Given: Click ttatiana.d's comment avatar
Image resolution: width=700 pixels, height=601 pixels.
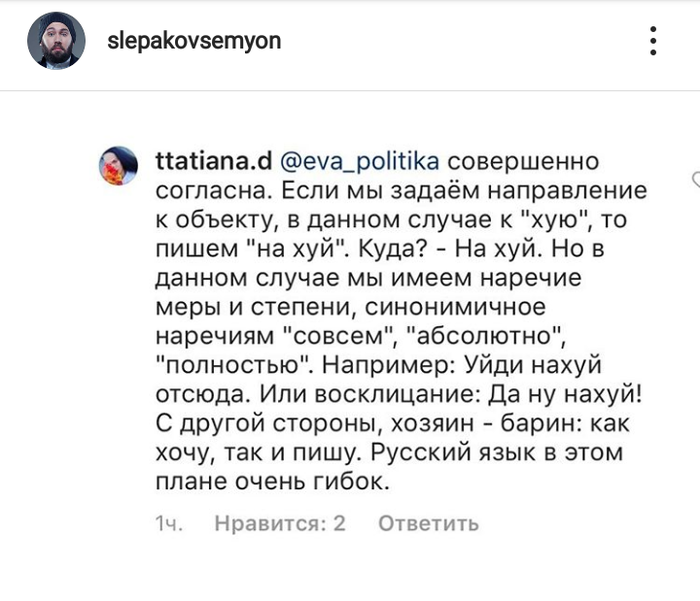Looking at the screenshot, I should [119, 165].
